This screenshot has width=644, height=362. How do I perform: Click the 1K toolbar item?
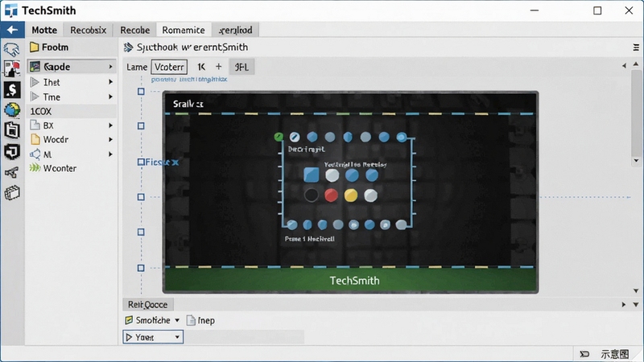click(x=201, y=67)
